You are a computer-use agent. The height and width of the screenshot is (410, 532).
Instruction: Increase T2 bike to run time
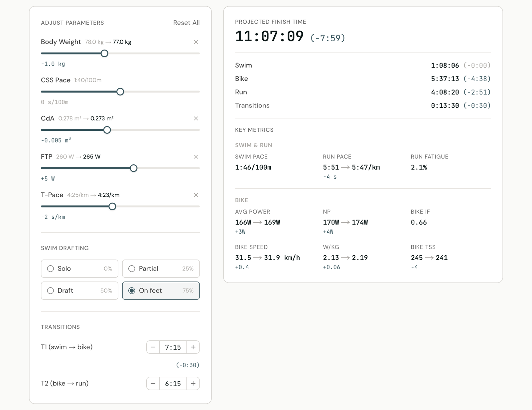coord(193,383)
